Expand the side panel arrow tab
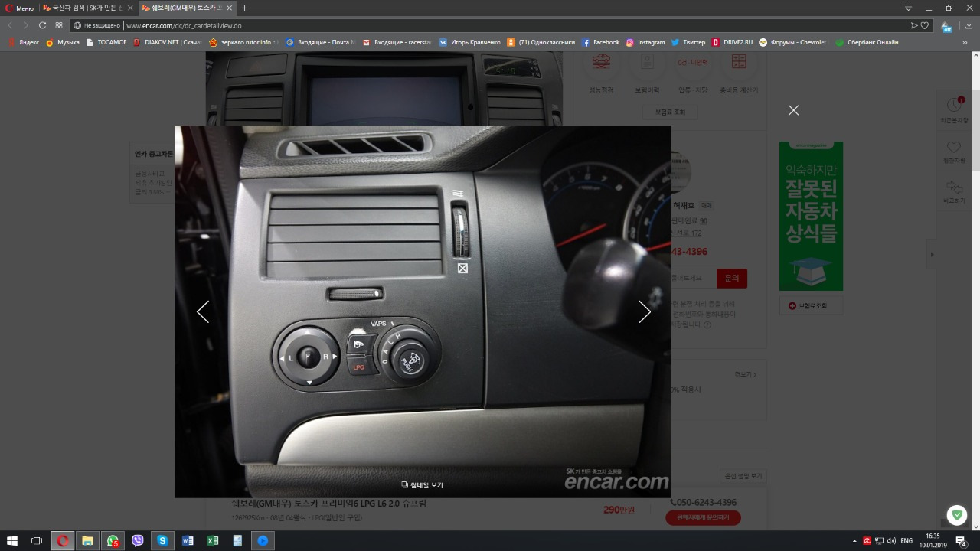The width and height of the screenshot is (980, 551). [x=932, y=254]
